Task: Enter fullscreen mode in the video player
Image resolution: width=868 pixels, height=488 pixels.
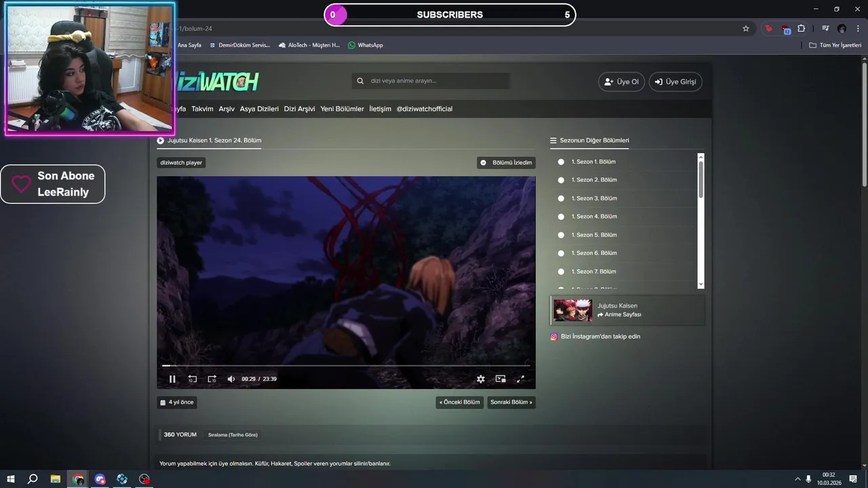Action: (521, 379)
